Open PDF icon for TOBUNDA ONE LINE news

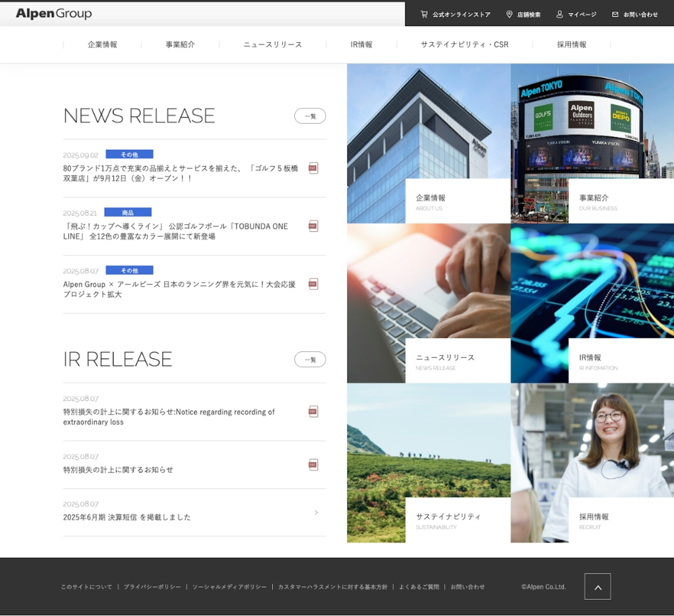point(313,226)
